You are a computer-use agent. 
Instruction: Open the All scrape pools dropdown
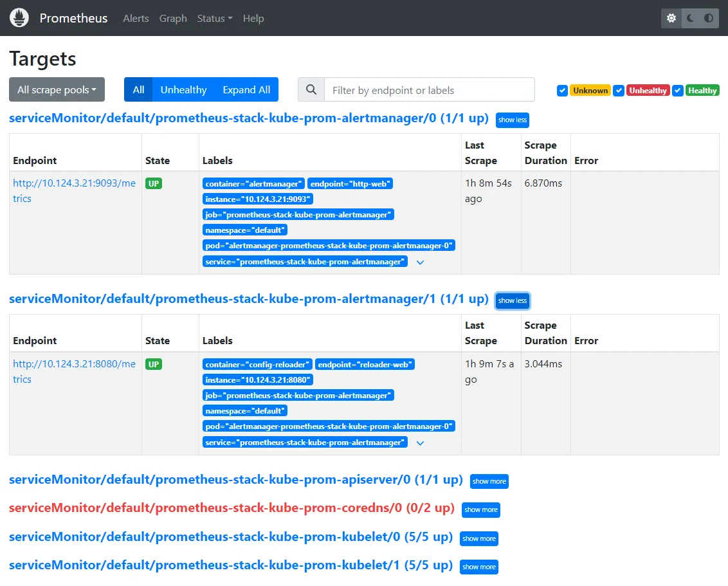click(57, 89)
